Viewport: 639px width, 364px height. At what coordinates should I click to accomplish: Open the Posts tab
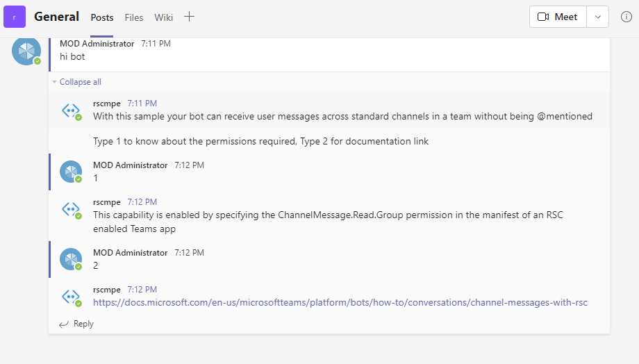(x=102, y=17)
